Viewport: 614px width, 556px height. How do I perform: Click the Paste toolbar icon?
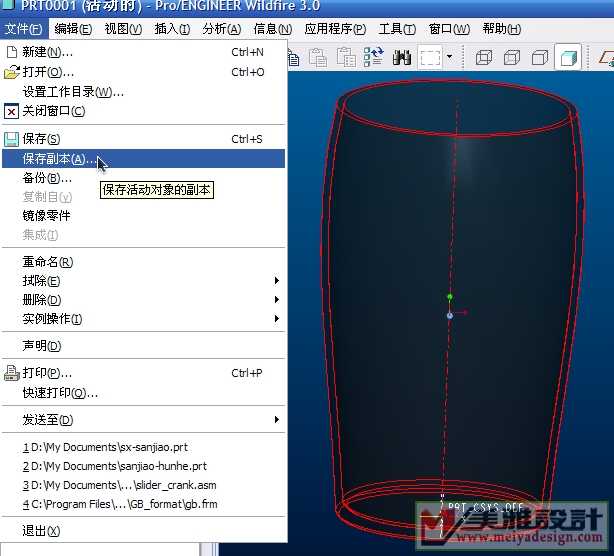318,58
